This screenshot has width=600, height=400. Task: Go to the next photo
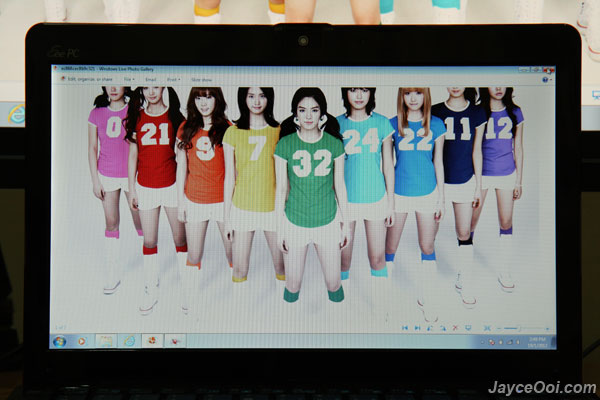[x=417, y=328]
